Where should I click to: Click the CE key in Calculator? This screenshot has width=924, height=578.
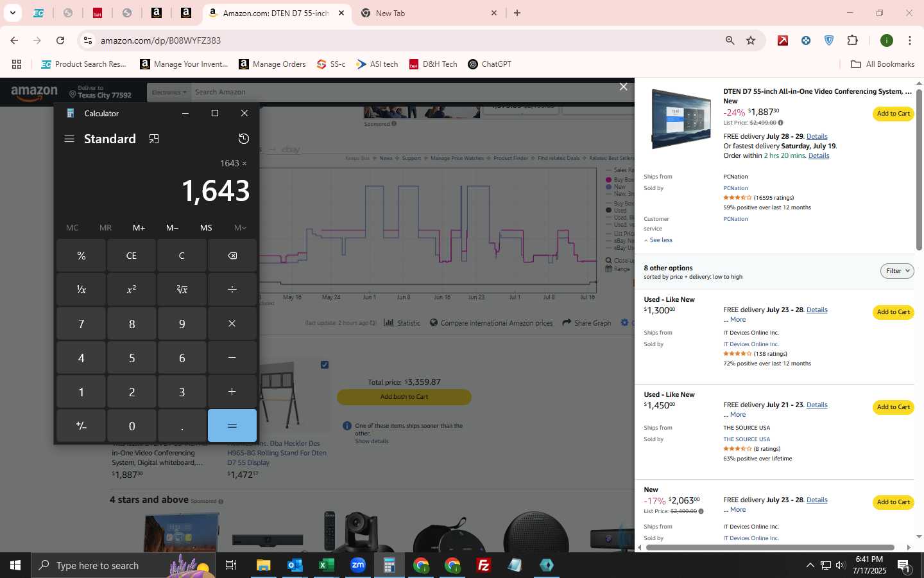point(132,256)
